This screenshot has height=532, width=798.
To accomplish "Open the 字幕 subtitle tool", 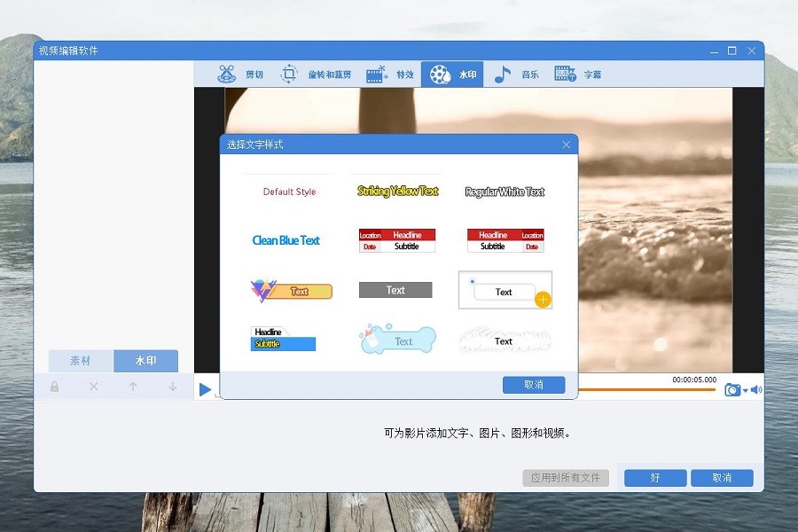I will 578,74.
